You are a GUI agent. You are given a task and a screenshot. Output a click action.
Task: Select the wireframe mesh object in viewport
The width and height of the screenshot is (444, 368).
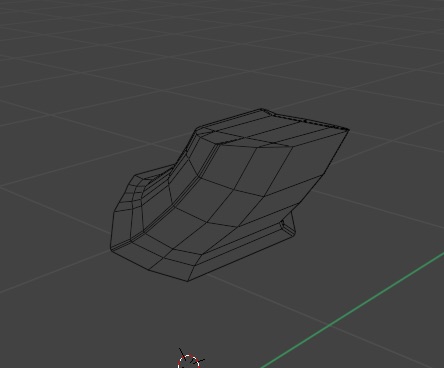(x=229, y=195)
